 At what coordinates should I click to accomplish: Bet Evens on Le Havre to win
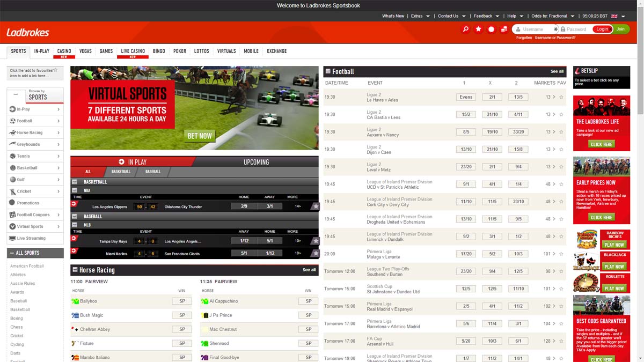(466, 97)
